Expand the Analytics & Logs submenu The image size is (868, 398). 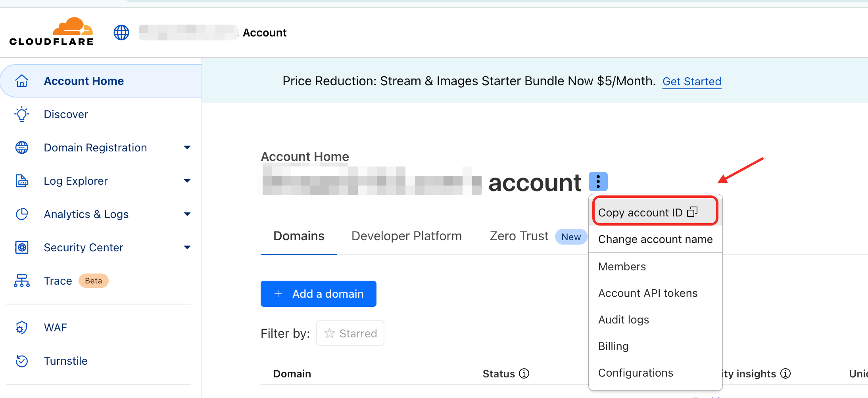(x=187, y=214)
